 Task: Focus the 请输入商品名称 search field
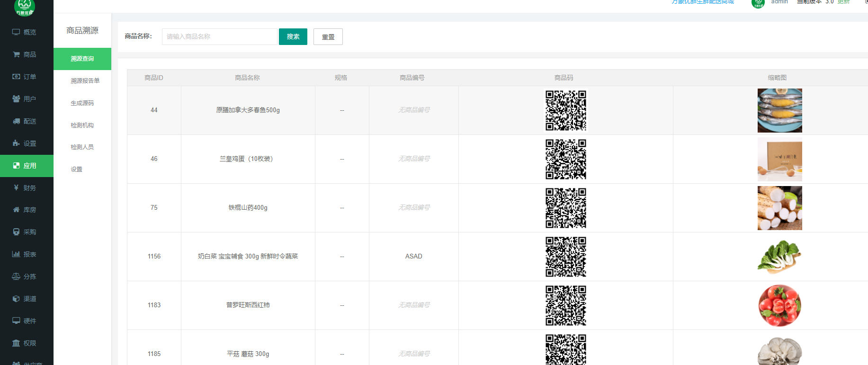pos(220,36)
